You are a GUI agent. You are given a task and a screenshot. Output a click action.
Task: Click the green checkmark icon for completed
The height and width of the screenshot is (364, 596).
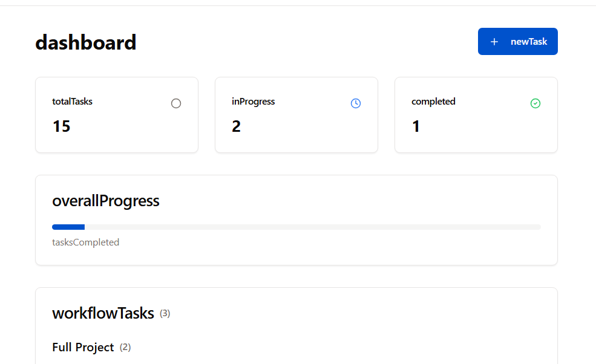coord(535,103)
